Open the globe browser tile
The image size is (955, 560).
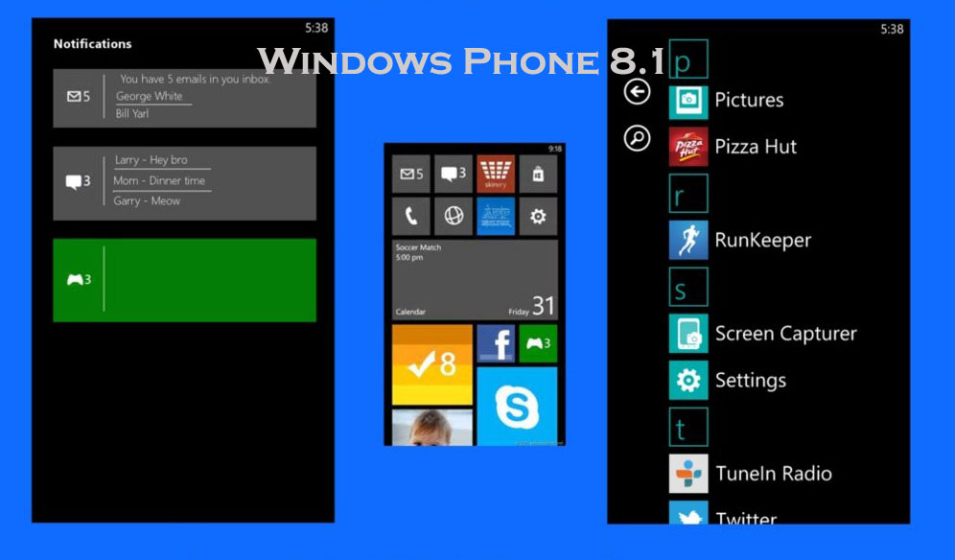click(x=454, y=216)
